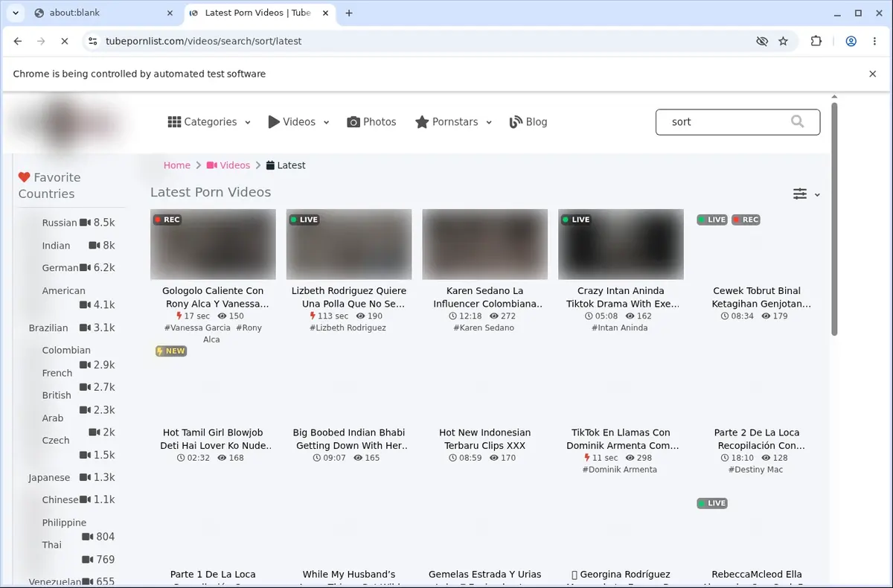This screenshot has width=893, height=588.
Task: Select Czech in the country list
Action: tap(56, 441)
